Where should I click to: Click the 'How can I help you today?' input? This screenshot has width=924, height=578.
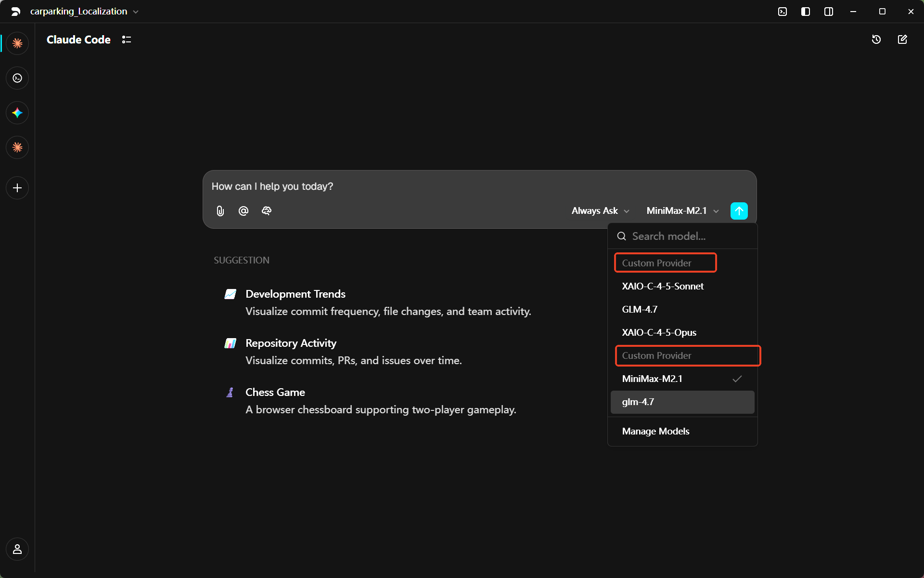tap(479, 186)
